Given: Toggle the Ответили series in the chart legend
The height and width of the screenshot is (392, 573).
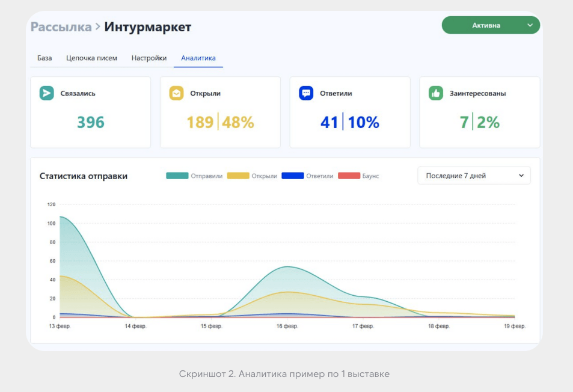Looking at the screenshot, I should 307,176.
